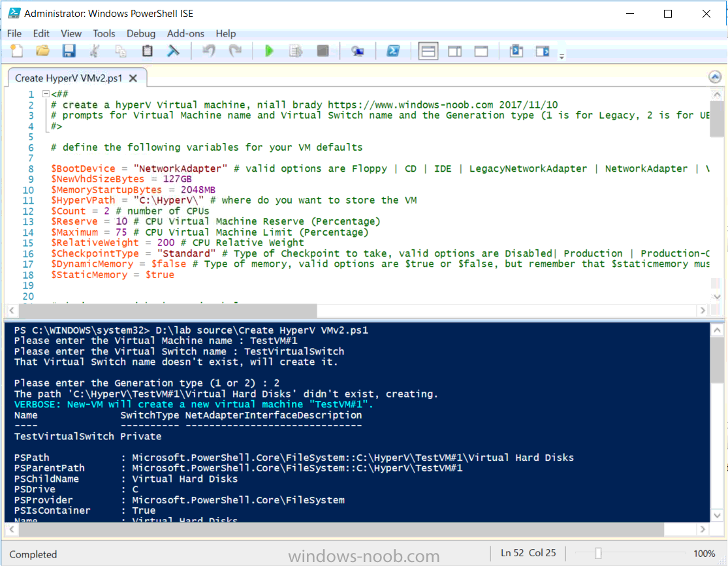
Task: Run the script with the green play icon
Action: tap(269, 51)
